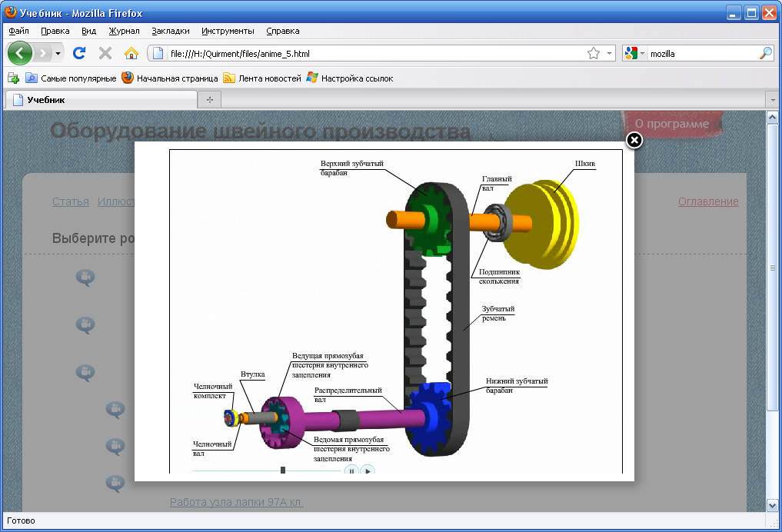Click the page icon in address bar

[158, 53]
